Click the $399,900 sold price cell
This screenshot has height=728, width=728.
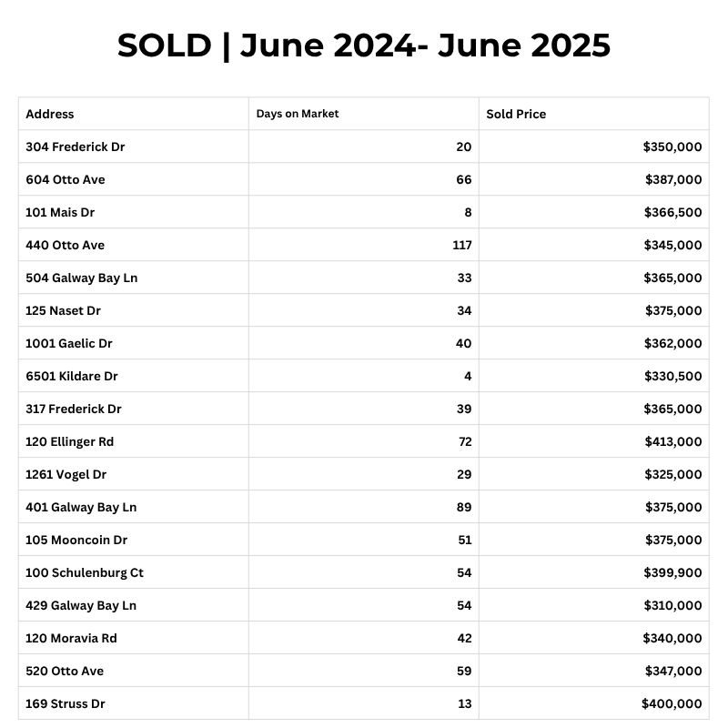click(x=672, y=572)
